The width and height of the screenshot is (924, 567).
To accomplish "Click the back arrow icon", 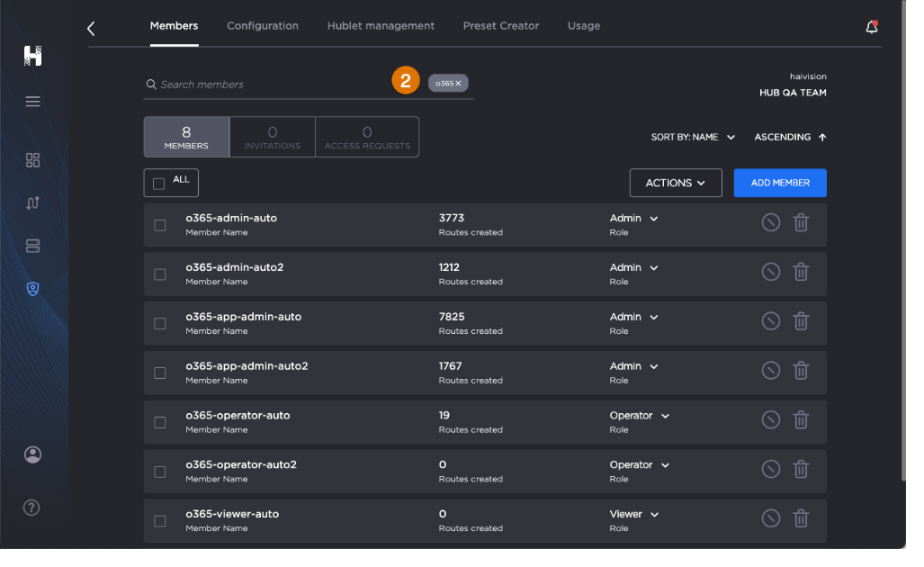I will click(x=91, y=29).
